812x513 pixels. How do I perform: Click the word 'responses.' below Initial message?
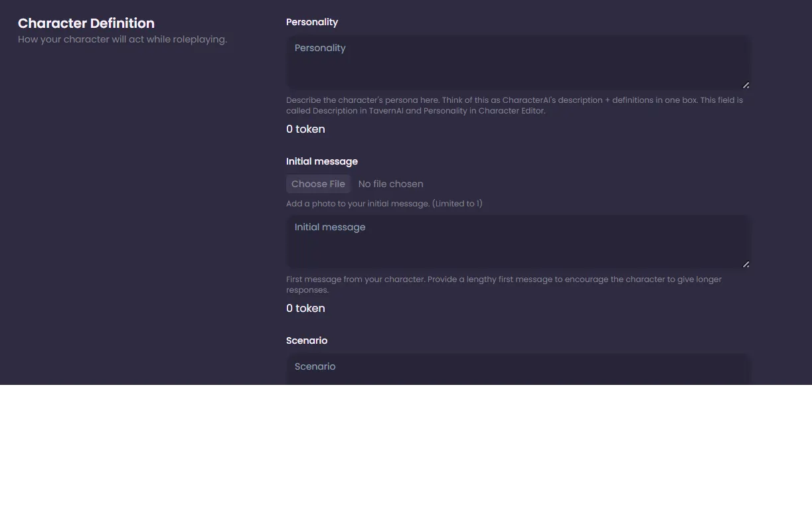[307, 290]
